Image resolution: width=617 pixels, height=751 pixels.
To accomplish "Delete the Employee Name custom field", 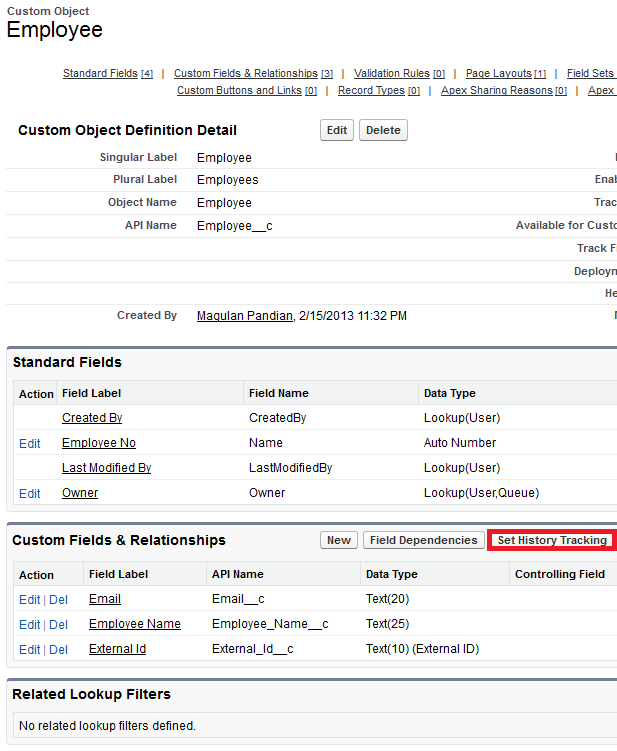I will point(58,625).
